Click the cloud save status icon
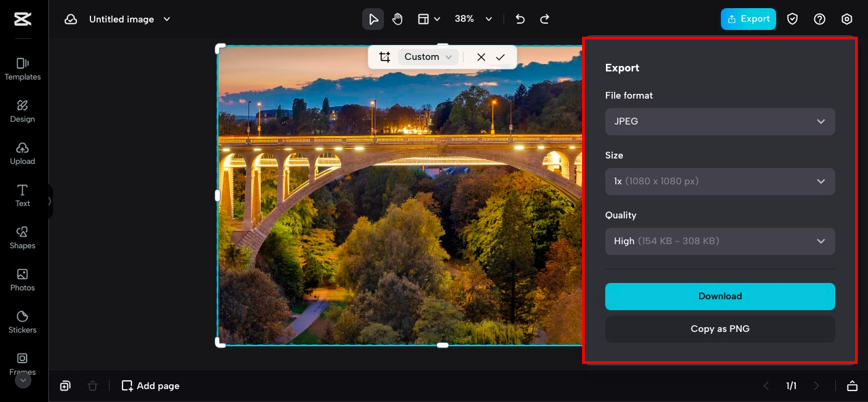Screen dimensions: 868x402 pos(71,19)
